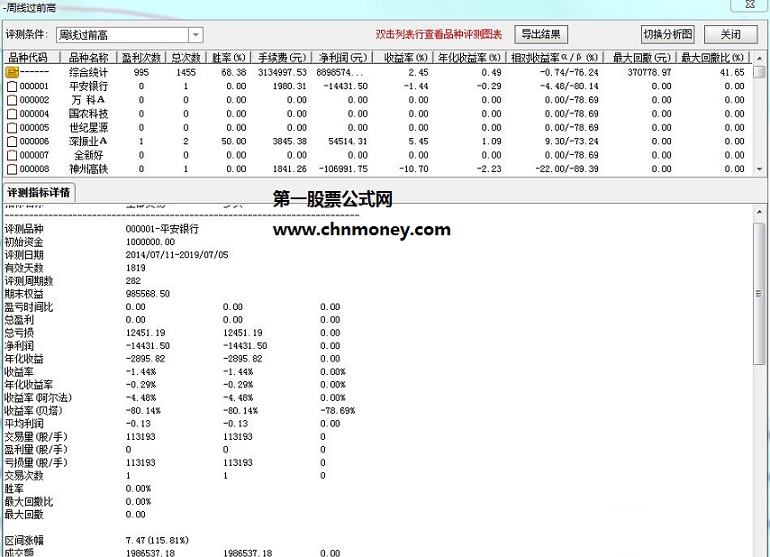Click the document icon for 000008 神州高铁
Viewport: 770px width, 557px height.
pyautogui.click(x=12, y=169)
